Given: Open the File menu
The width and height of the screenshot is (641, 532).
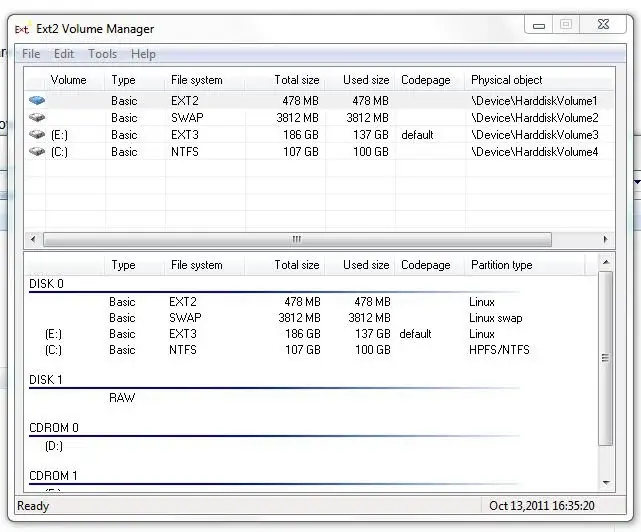Looking at the screenshot, I should pyautogui.click(x=31, y=54).
